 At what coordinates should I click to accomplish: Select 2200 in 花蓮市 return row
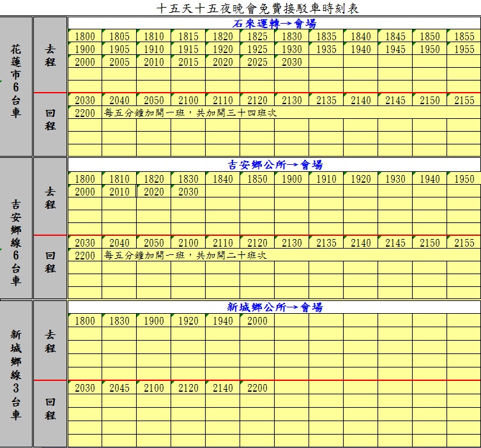[x=85, y=113]
